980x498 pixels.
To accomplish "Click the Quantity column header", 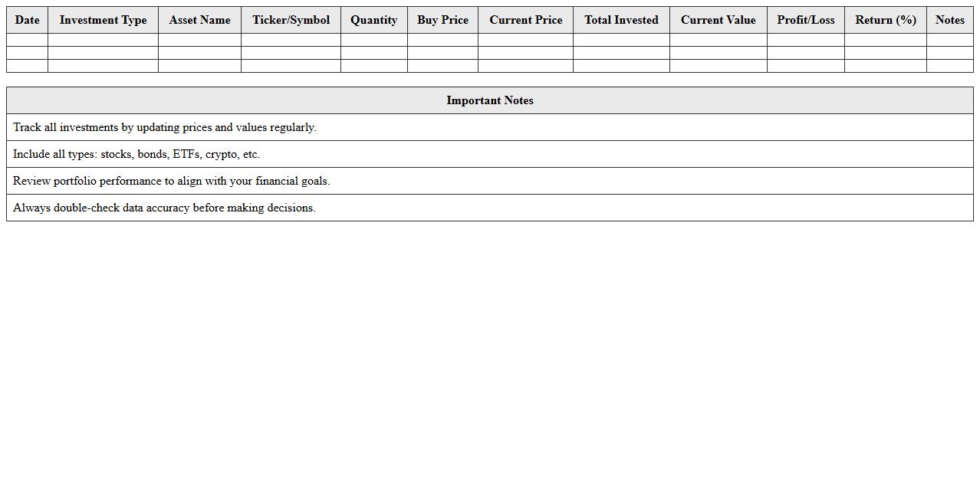I will click(x=373, y=20).
